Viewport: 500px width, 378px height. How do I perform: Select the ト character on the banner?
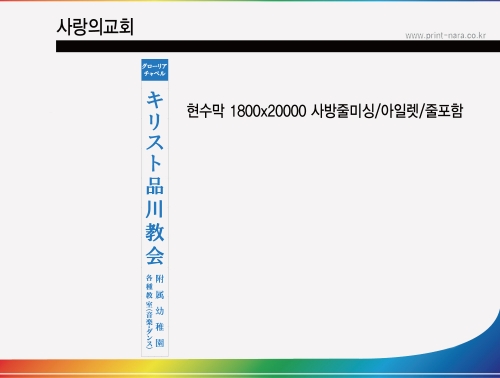pos(154,163)
